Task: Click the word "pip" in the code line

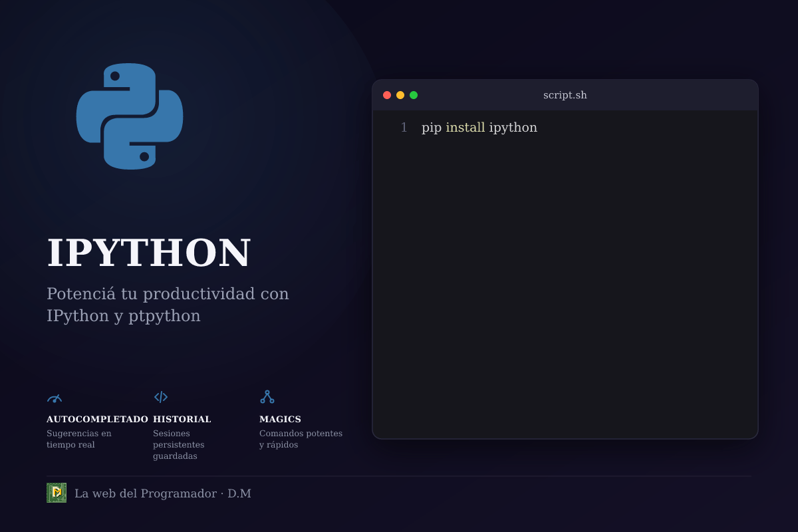Action: 432,128
